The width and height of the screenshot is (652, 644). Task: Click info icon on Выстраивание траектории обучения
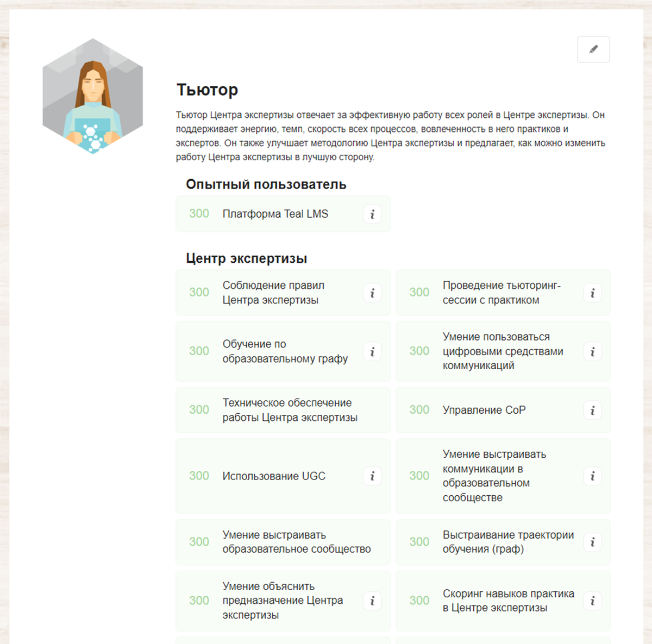pos(593,542)
